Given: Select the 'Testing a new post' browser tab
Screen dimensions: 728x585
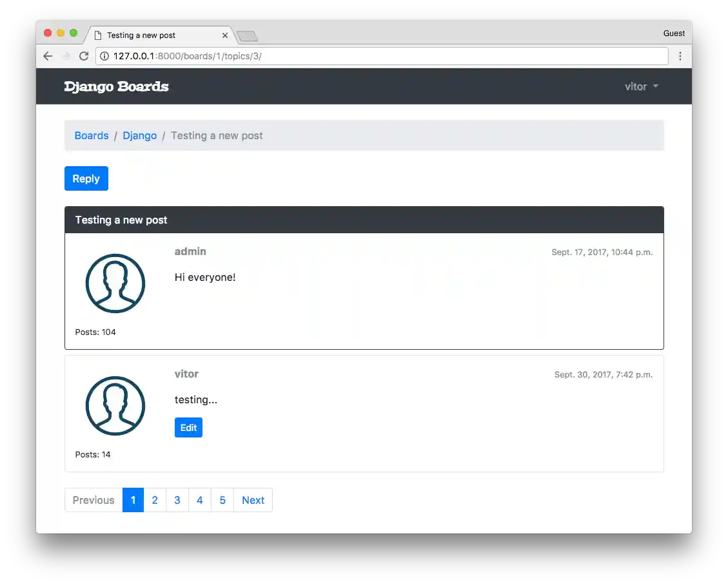Looking at the screenshot, I should (160, 35).
